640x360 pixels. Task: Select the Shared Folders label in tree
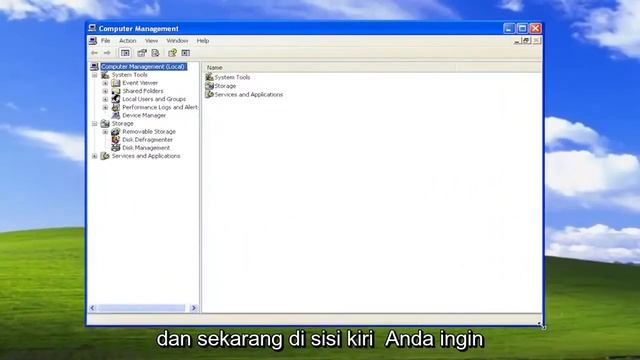coord(143,91)
